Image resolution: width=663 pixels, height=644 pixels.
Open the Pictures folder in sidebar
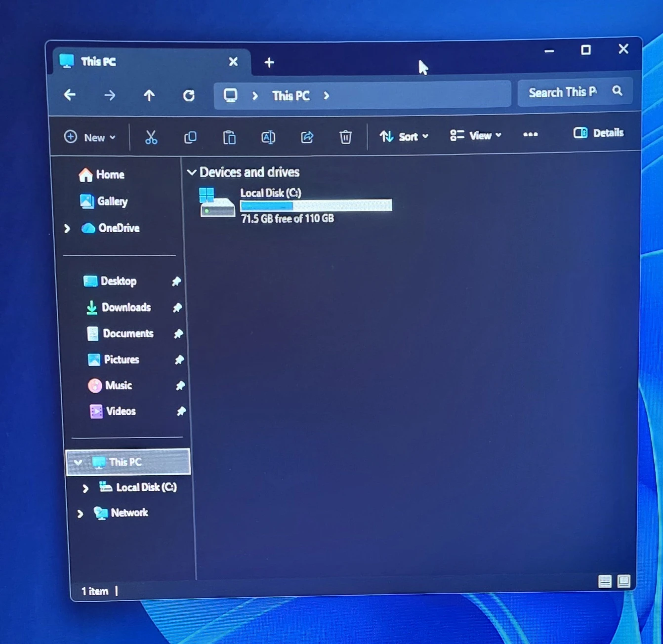114,359
